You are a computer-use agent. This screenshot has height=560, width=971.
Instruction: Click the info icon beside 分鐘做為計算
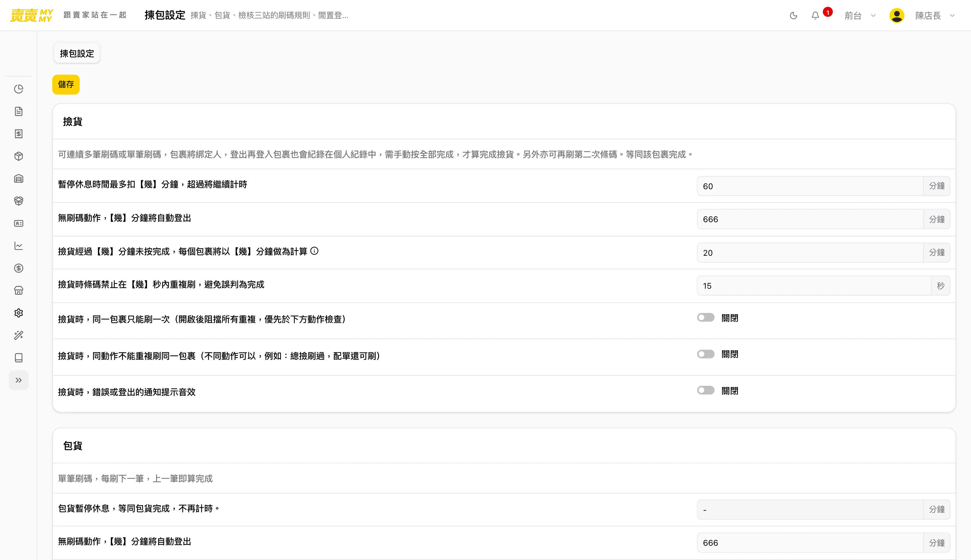(314, 251)
